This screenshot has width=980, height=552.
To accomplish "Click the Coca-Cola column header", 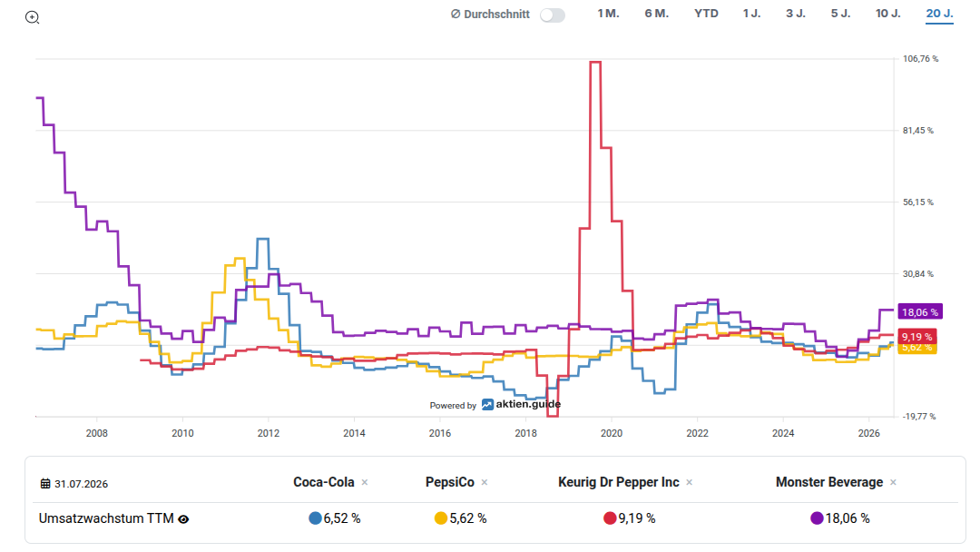I will coord(324,483).
